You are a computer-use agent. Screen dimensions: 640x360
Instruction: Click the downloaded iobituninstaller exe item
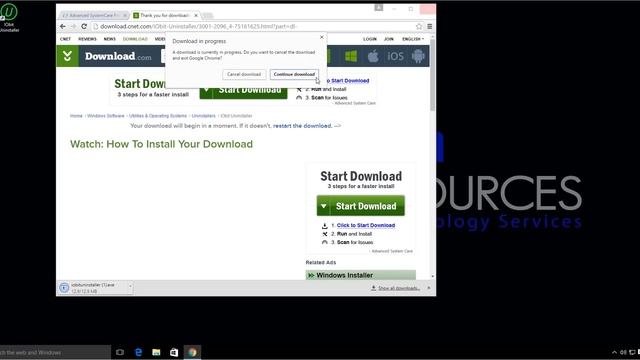coord(92,288)
